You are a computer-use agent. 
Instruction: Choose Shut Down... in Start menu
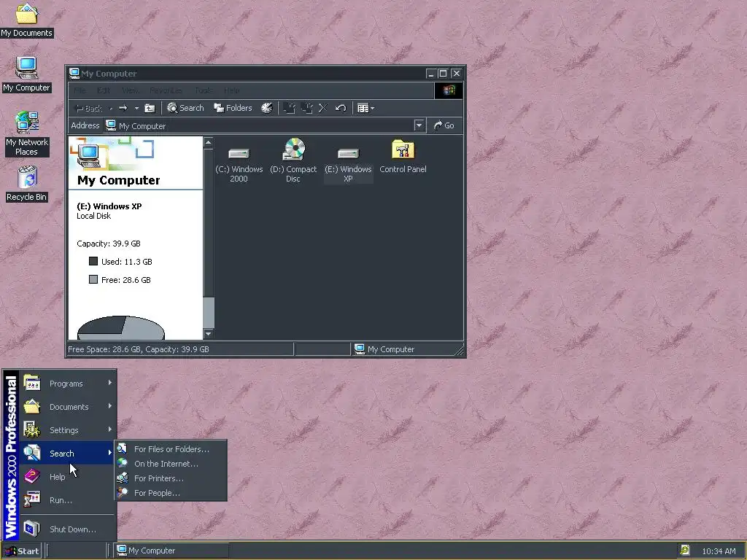coord(68,529)
